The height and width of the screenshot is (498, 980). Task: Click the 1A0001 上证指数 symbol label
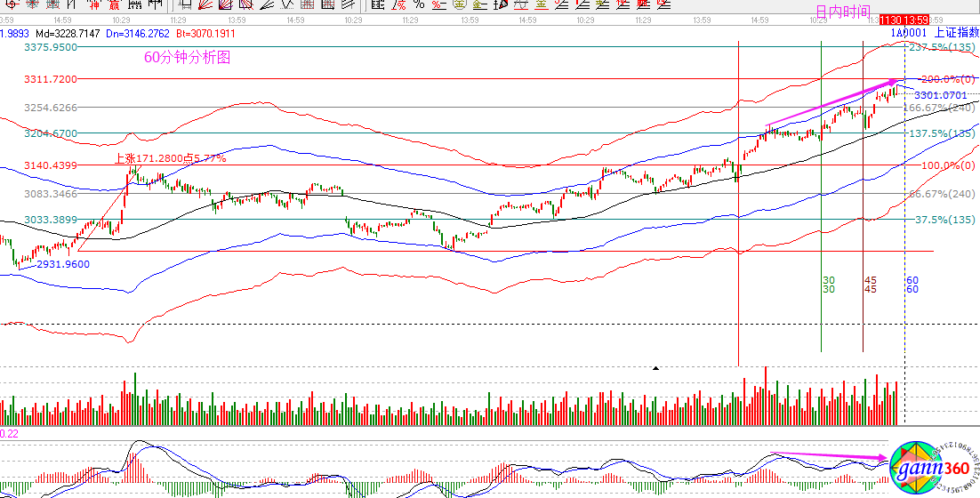click(935, 33)
